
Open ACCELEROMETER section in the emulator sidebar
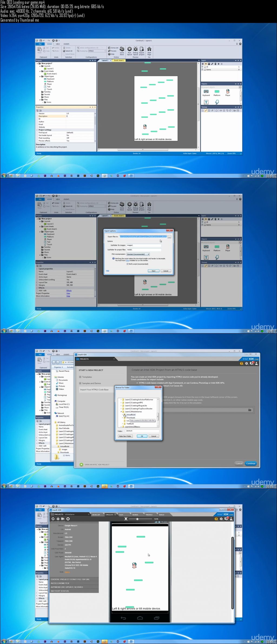[x=74, y=583]
